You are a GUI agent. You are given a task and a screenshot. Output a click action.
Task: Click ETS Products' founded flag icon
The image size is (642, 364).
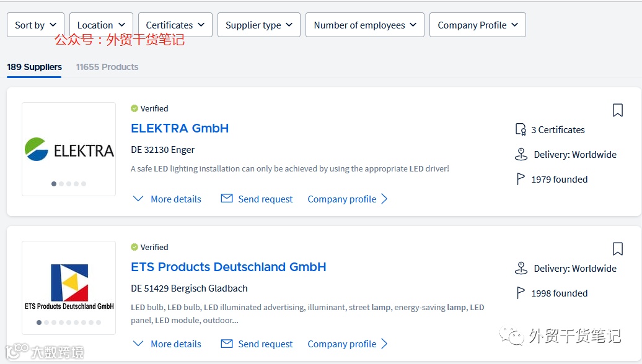tap(521, 293)
